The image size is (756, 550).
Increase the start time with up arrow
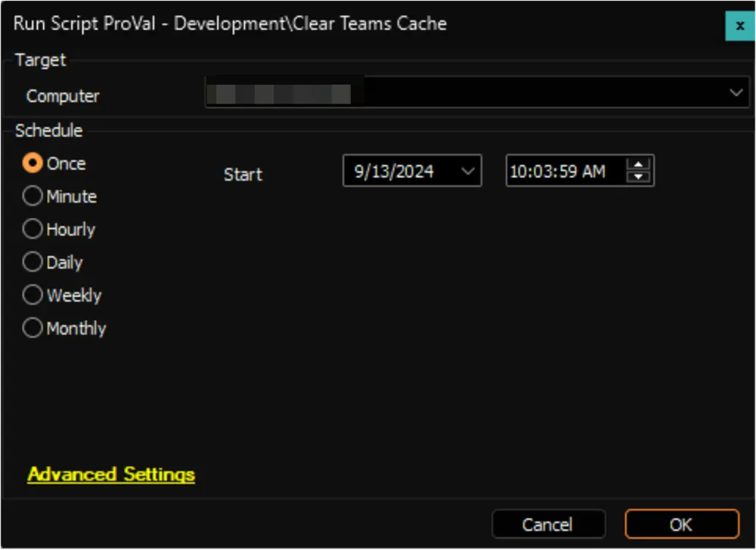(638, 164)
